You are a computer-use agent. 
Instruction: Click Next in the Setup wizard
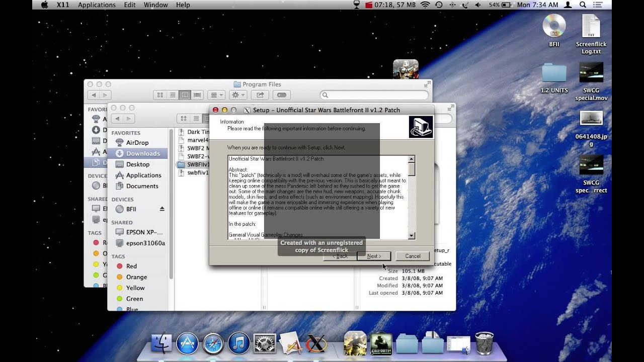point(374,256)
